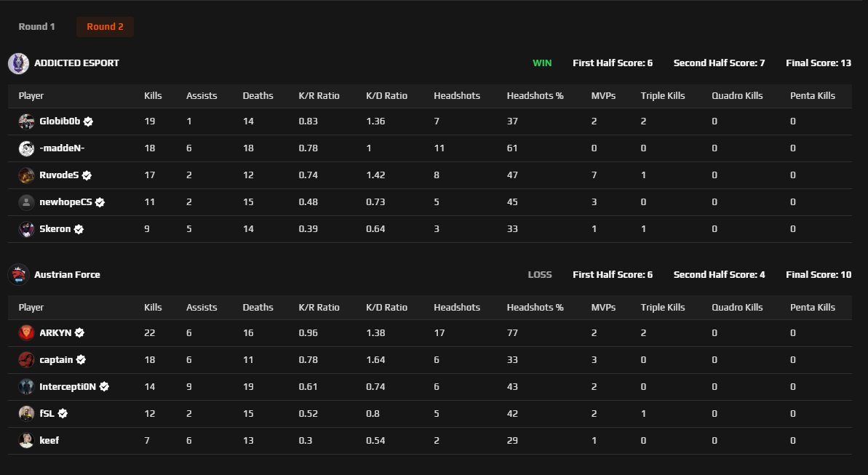The image size is (868, 475).
Task: Switch to the Round 1 tab
Action: coord(36,27)
